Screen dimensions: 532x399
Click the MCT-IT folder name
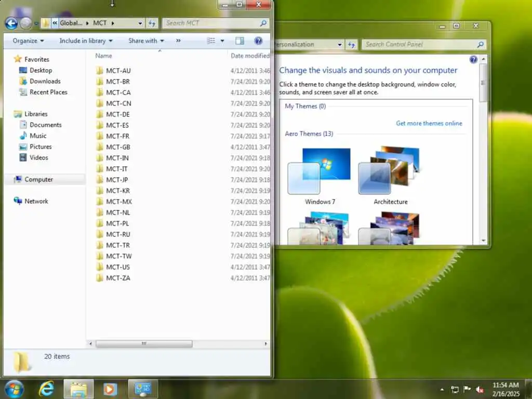117,169
